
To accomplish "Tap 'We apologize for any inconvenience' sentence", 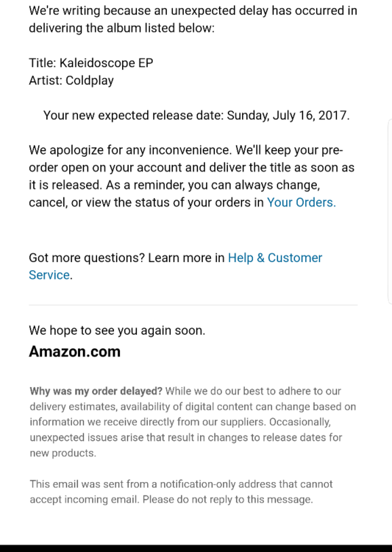I will (131, 150).
